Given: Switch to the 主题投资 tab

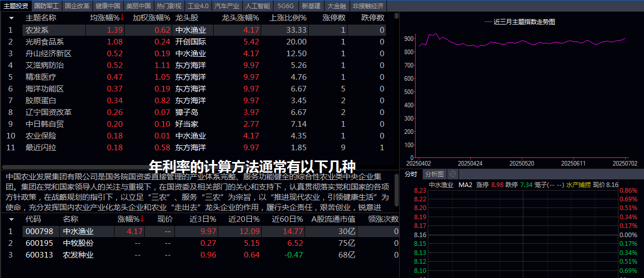Looking at the screenshot, I should pos(15,6).
